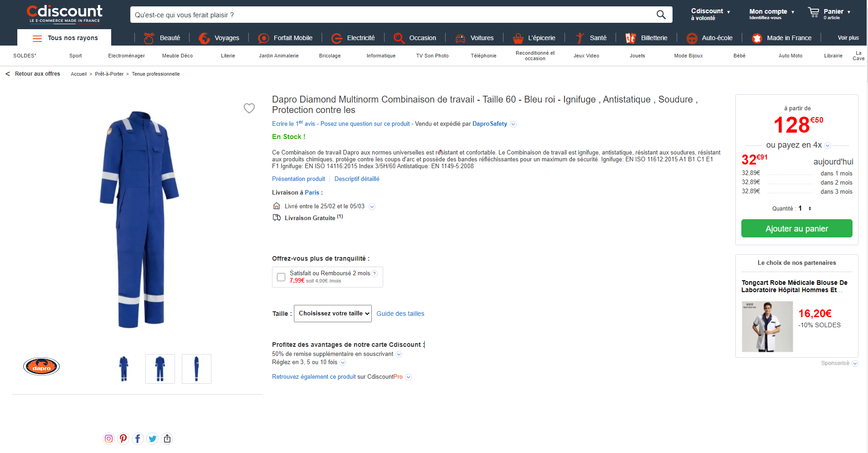Open the Informatique category
Viewport: 868px width, 453px height.
[381, 56]
